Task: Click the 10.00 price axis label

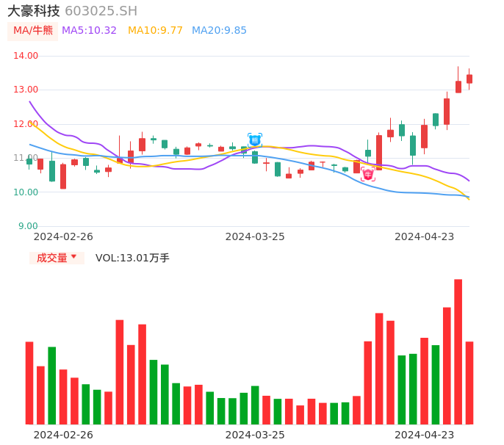Action: 26,192
